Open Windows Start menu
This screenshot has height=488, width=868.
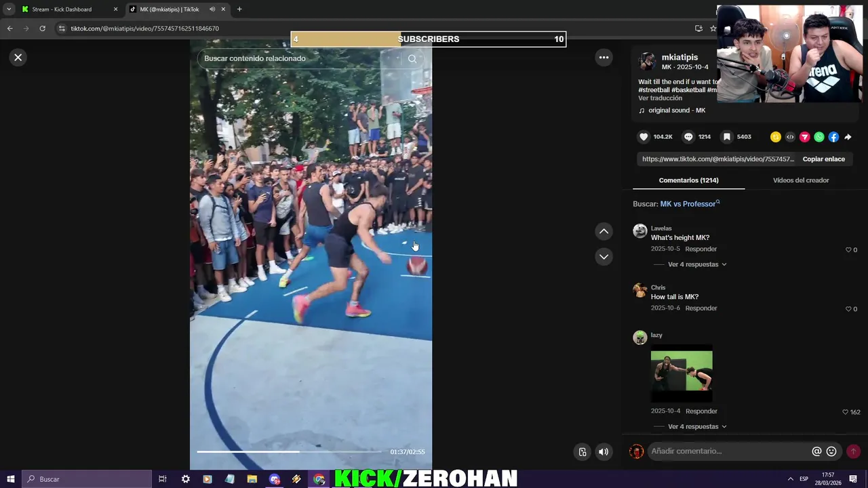tap(11, 479)
